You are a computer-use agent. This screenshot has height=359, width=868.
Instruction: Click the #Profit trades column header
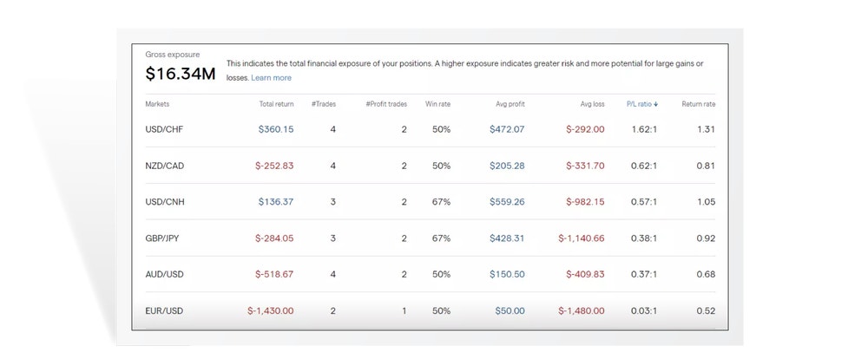[x=386, y=104]
